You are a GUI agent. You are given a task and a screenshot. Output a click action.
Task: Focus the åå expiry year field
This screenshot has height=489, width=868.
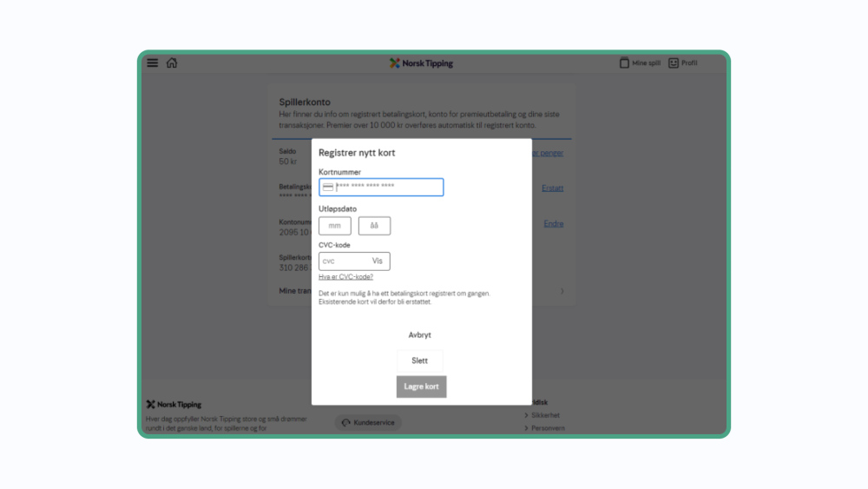(374, 226)
